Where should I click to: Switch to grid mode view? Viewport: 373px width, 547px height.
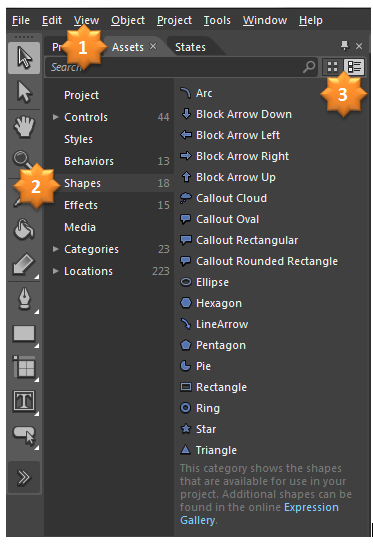tap(332, 67)
